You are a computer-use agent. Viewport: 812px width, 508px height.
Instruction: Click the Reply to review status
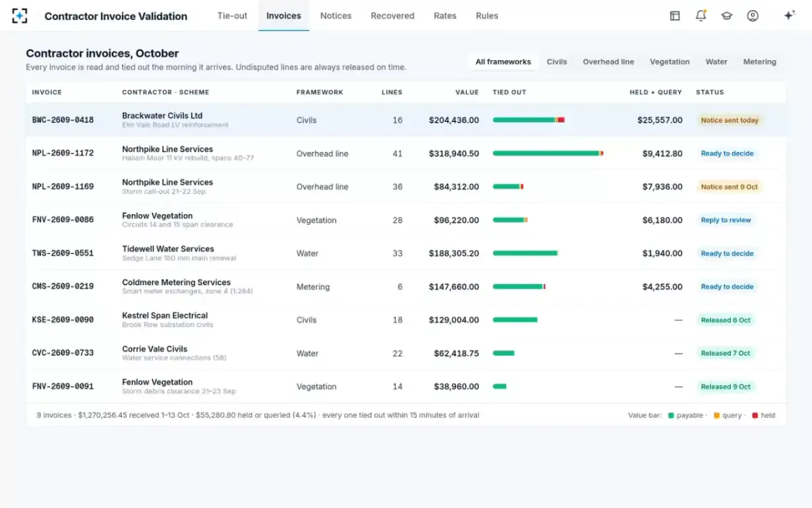click(x=726, y=219)
